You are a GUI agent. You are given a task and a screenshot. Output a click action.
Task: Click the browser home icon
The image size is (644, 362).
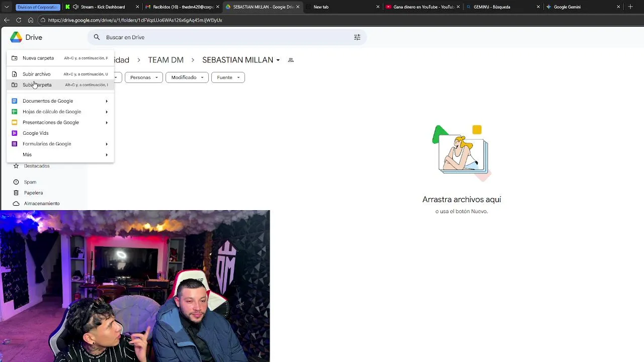31,20
